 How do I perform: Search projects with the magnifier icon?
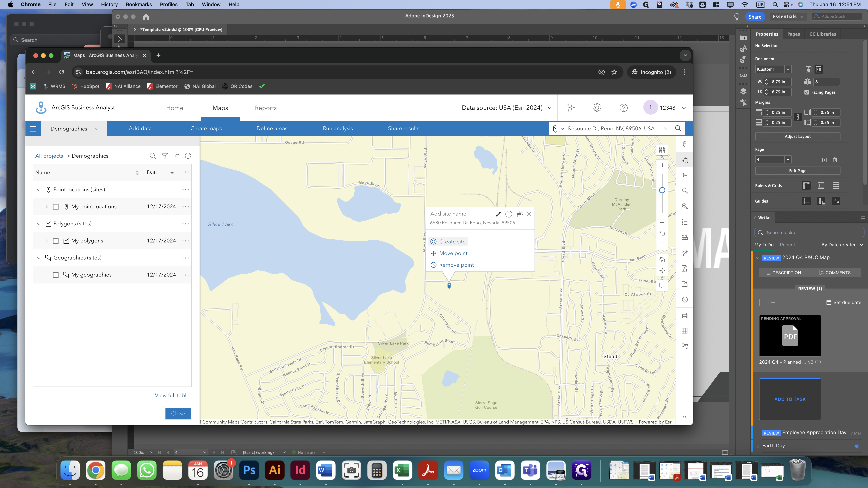153,156
